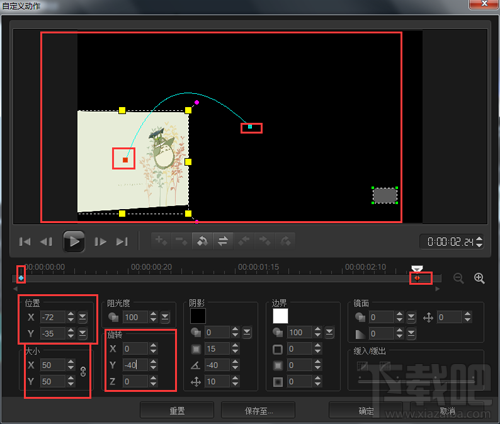The height and width of the screenshot is (424, 500).
Task: Click the opacity overlapping circles icon
Action: 113,317
